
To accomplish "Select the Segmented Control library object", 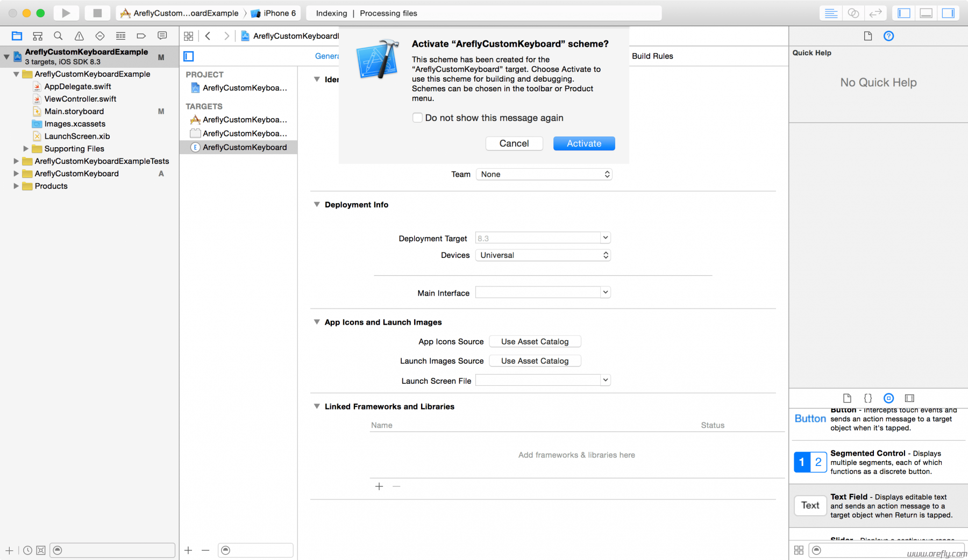I will [x=879, y=462].
